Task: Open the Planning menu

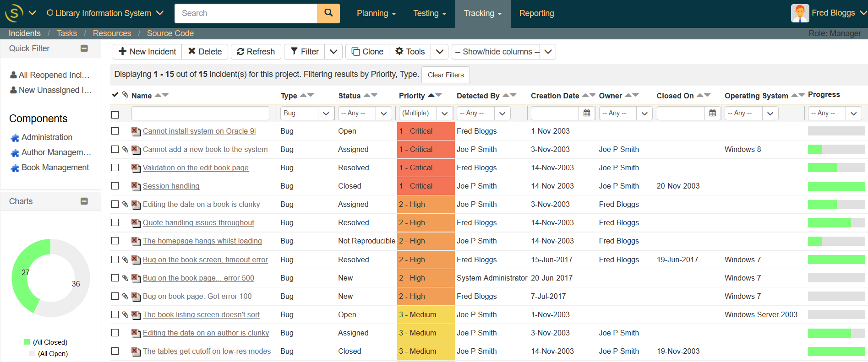Action: pyautogui.click(x=376, y=13)
